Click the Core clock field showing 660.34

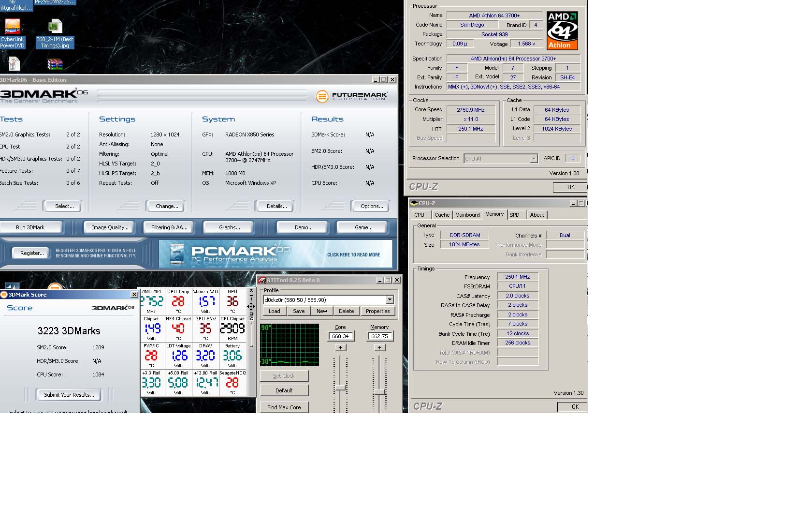[x=340, y=336]
